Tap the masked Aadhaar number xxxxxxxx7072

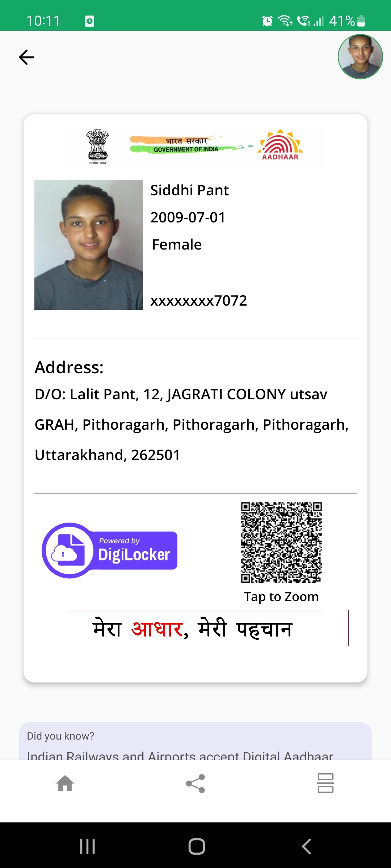(x=199, y=301)
